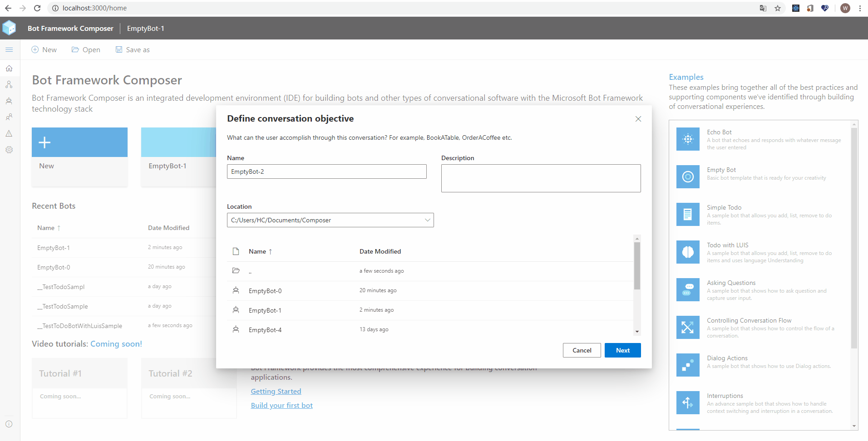Screen dimensions: 868x441
Task: Click the Coming soon! video tutorials link
Action: 116,344
